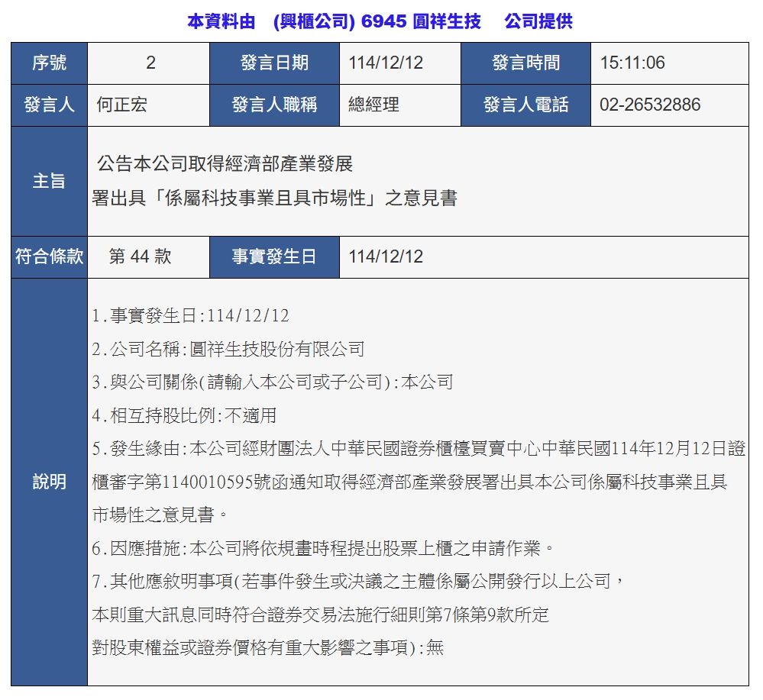The width and height of the screenshot is (763, 700).
Task: Select the 主旨 header cell
Action: [49, 182]
